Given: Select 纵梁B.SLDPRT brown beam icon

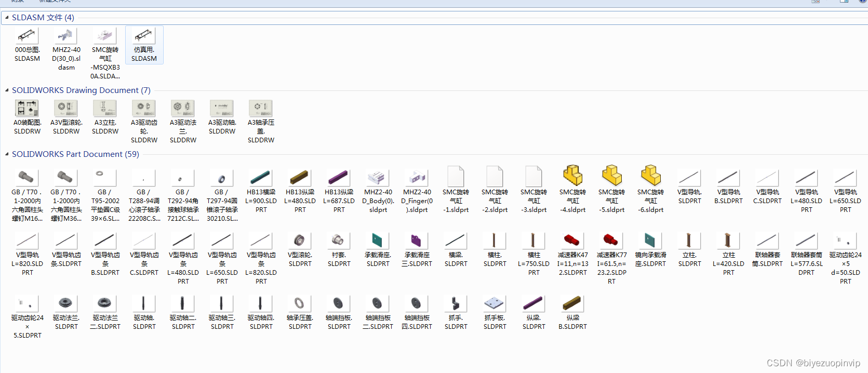Looking at the screenshot, I should (x=572, y=303).
